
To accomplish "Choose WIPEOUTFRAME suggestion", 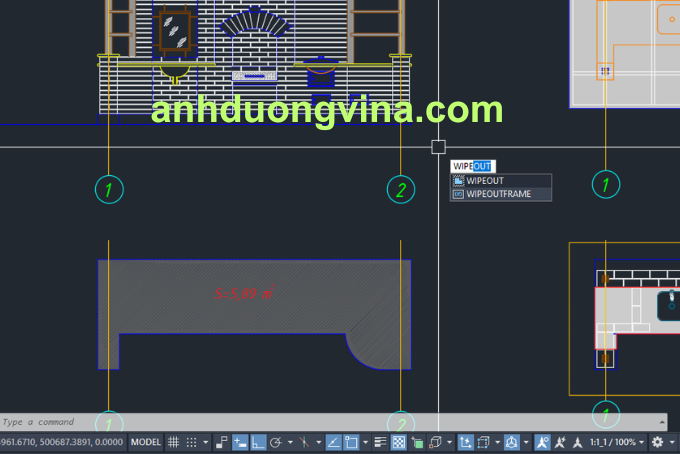I will pyautogui.click(x=499, y=194).
